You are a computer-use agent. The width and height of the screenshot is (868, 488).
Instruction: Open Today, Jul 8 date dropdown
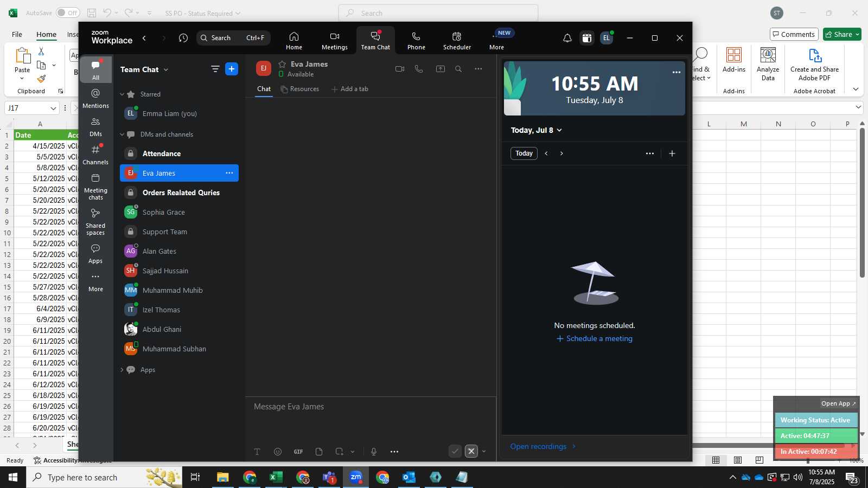537,130
